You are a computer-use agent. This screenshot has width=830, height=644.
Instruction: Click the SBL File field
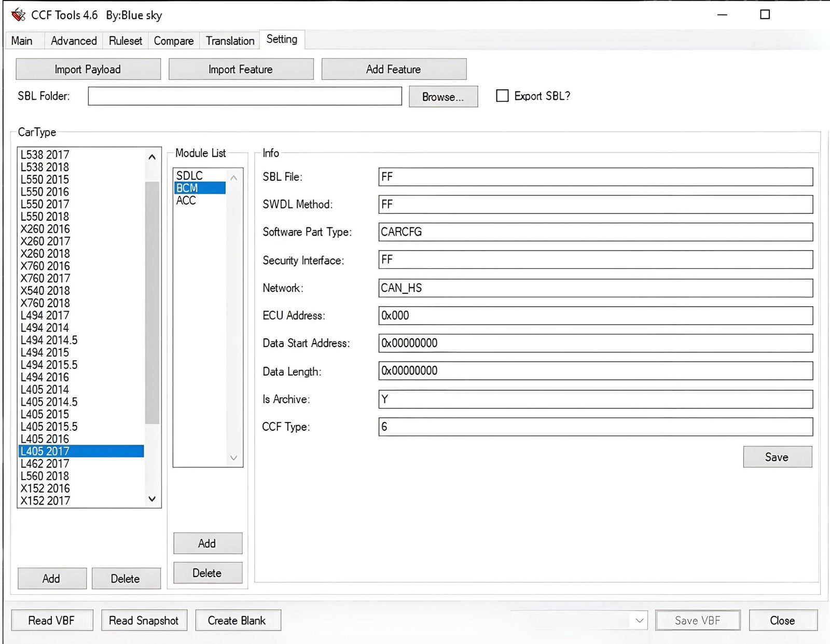pyautogui.click(x=596, y=176)
